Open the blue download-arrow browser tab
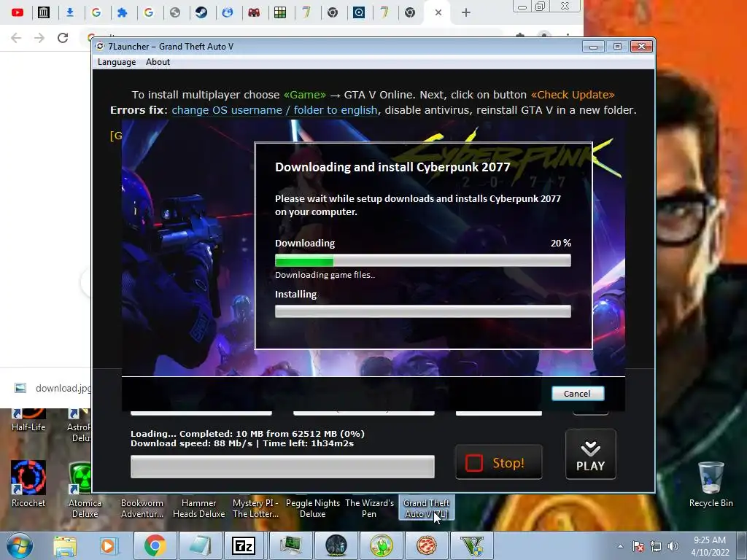Screen dimensions: 747x560 70,12
